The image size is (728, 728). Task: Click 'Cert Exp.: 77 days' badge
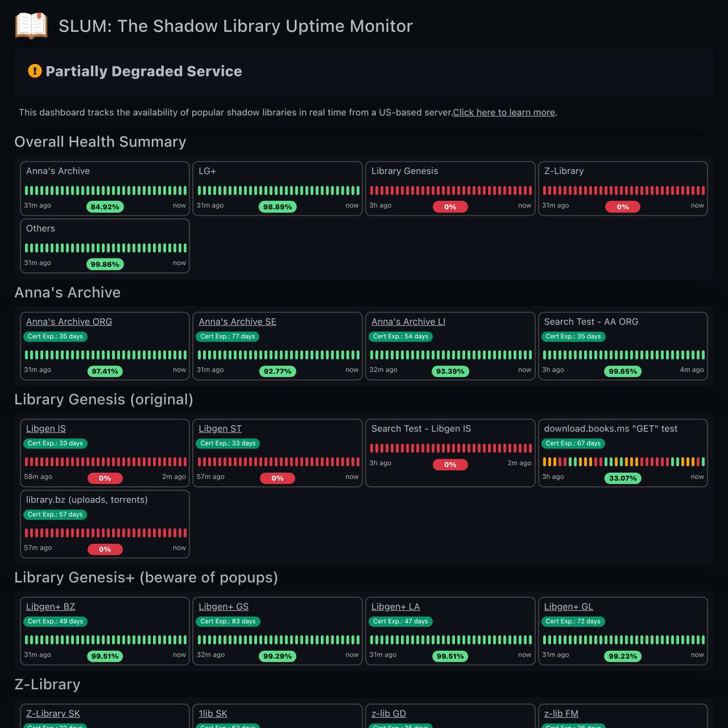(x=227, y=336)
